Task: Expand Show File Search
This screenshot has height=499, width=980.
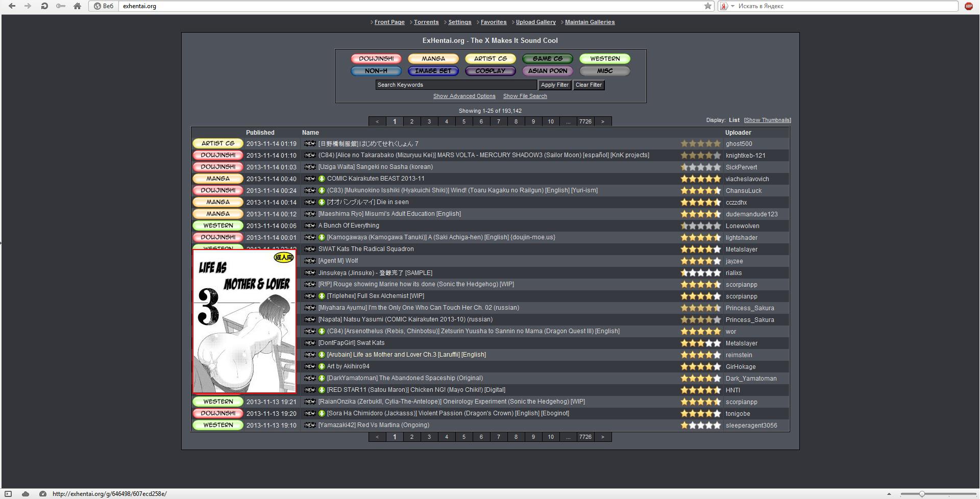Action: pos(525,96)
